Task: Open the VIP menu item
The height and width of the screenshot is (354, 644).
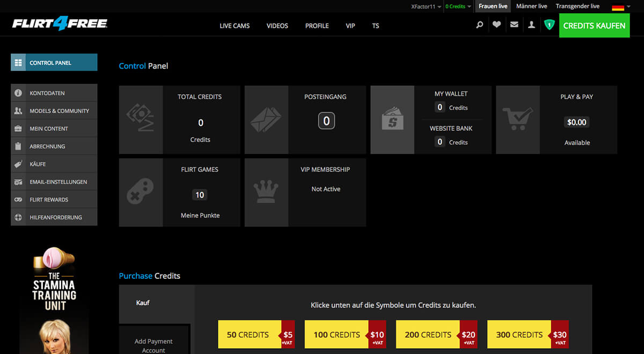Action: [x=350, y=26]
